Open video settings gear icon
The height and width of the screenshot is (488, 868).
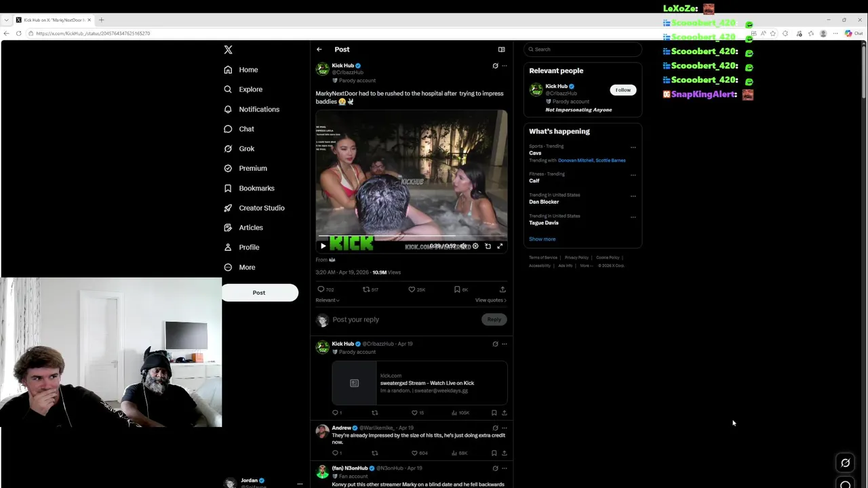coord(475,246)
